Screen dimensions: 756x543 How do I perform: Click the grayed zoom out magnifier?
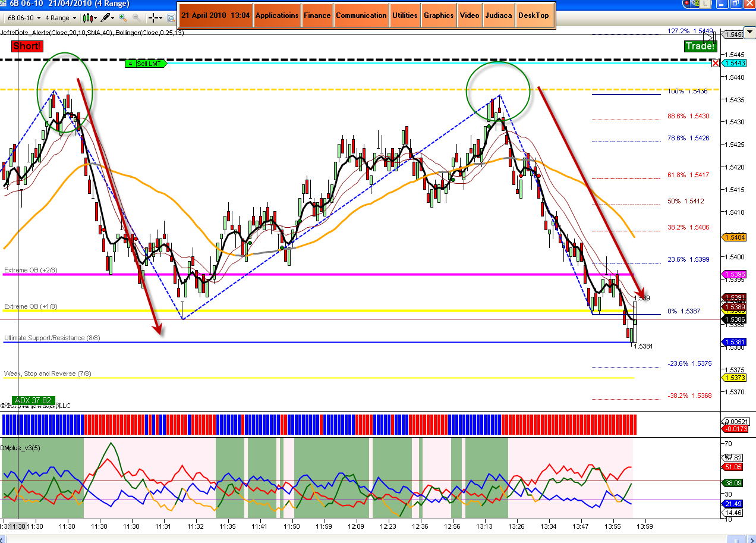[136, 18]
